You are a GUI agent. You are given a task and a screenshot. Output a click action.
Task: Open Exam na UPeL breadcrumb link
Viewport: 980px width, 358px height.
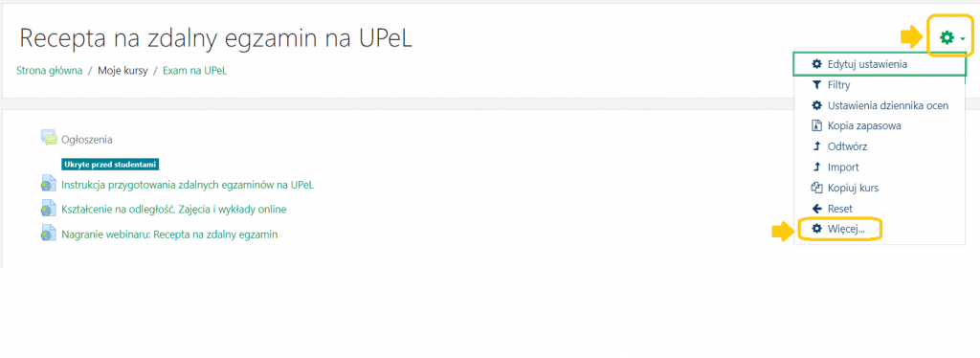[195, 71]
